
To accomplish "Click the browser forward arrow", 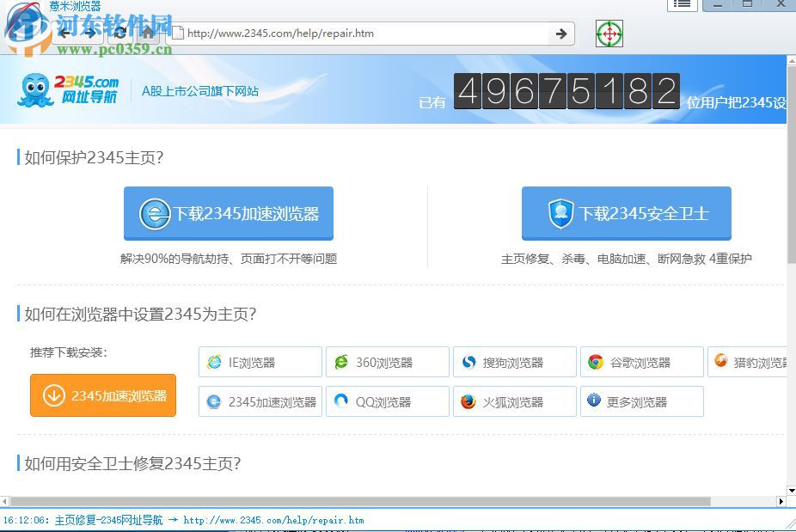I will 91,34.
